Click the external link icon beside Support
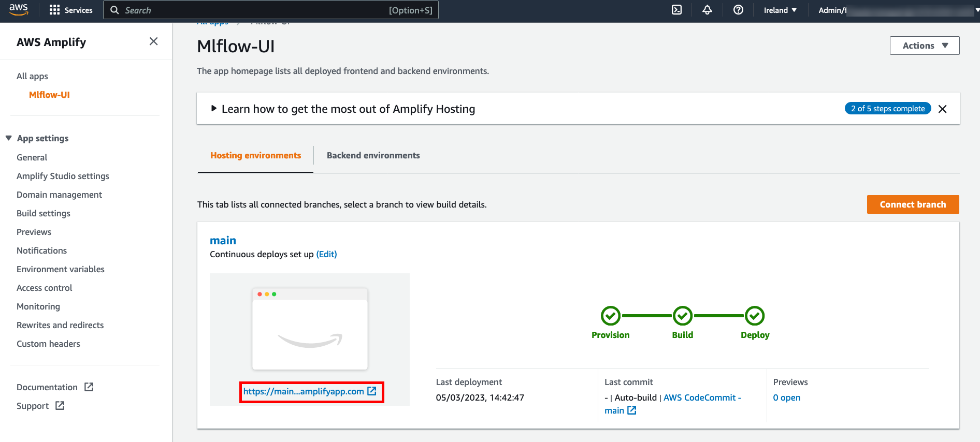 (60, 406)
